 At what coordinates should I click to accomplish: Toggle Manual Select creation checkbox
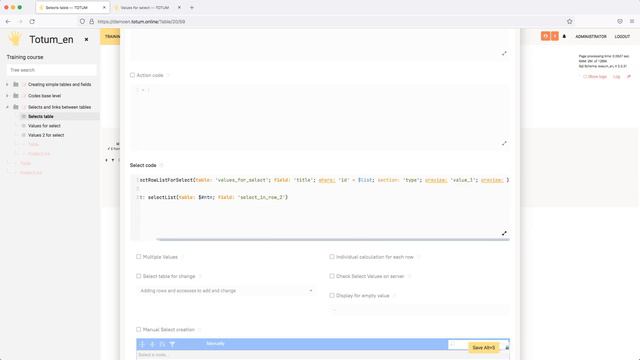139,329
